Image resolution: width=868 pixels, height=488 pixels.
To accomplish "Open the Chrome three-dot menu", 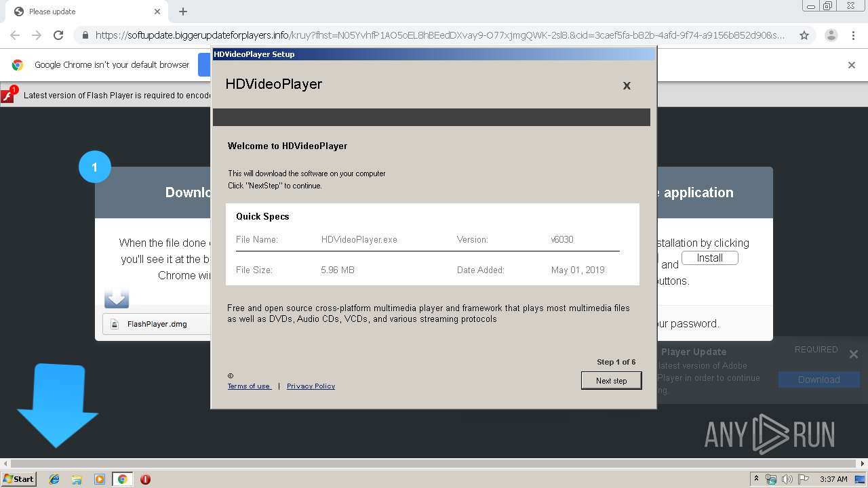I will pyautogui.click(x=853, y=35).
